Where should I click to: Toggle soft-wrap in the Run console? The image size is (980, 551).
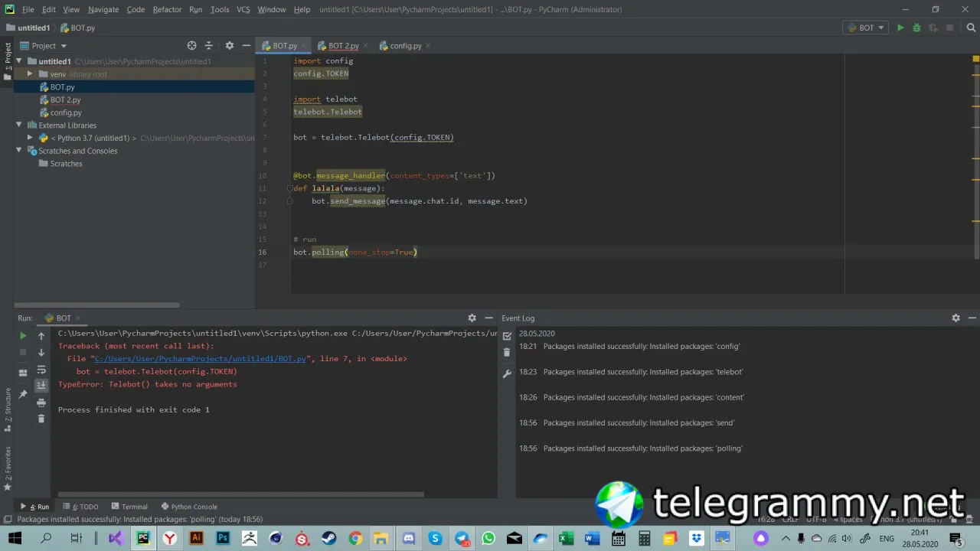click(x=41, y=370)
